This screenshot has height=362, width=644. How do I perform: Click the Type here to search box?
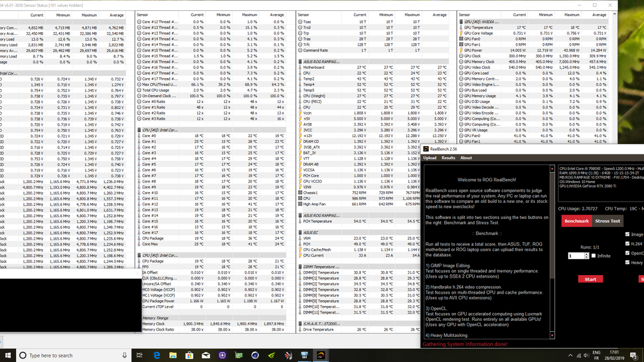tap(74, 356)
